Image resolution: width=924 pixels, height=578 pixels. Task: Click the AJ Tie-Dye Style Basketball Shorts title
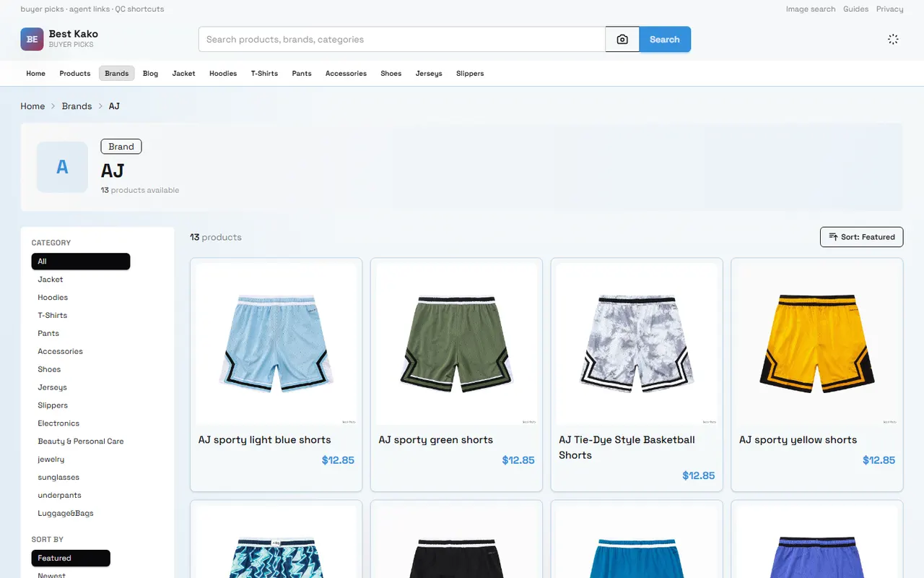click(627, 447)
